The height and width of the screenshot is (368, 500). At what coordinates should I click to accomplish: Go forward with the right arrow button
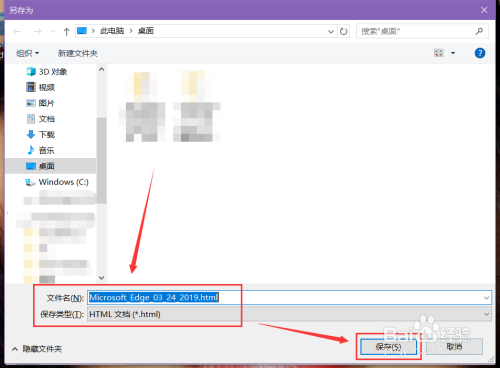[37, 31]
